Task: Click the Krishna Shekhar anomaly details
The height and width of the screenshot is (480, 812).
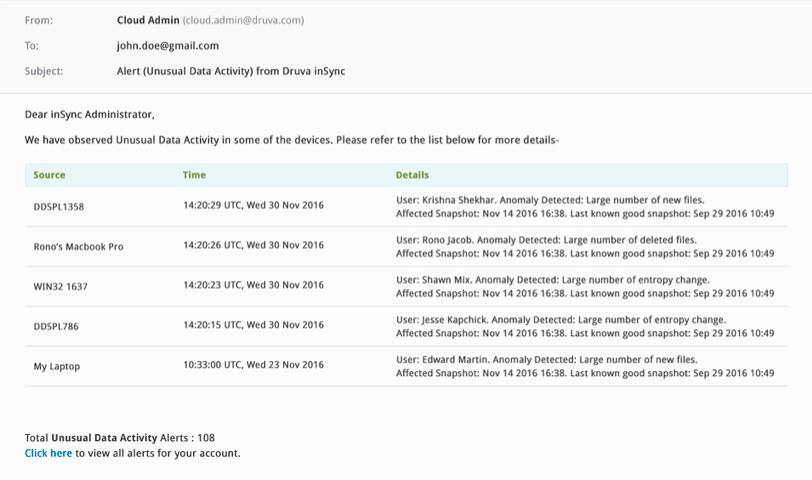Action: click(x=584, y=206)
